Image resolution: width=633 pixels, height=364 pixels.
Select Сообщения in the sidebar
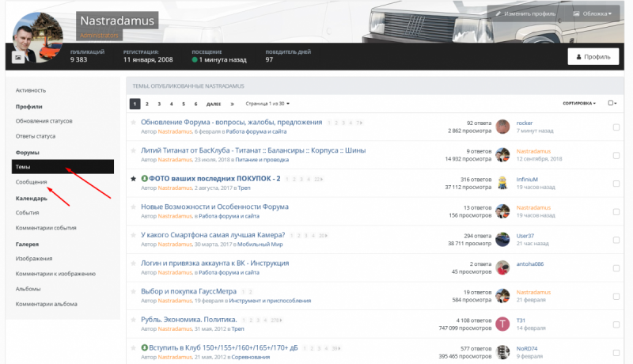click(x=32, y=182)
